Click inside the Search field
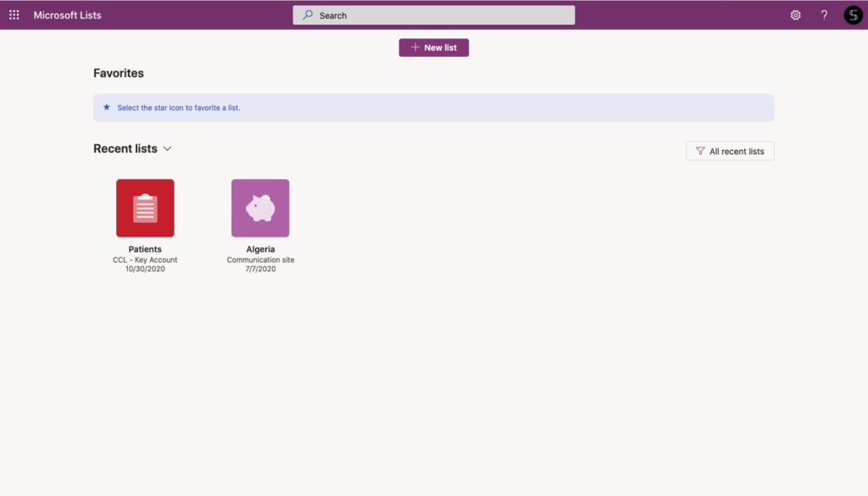Image resolution: width=868 pixels, height=496 pixels. 434,15
